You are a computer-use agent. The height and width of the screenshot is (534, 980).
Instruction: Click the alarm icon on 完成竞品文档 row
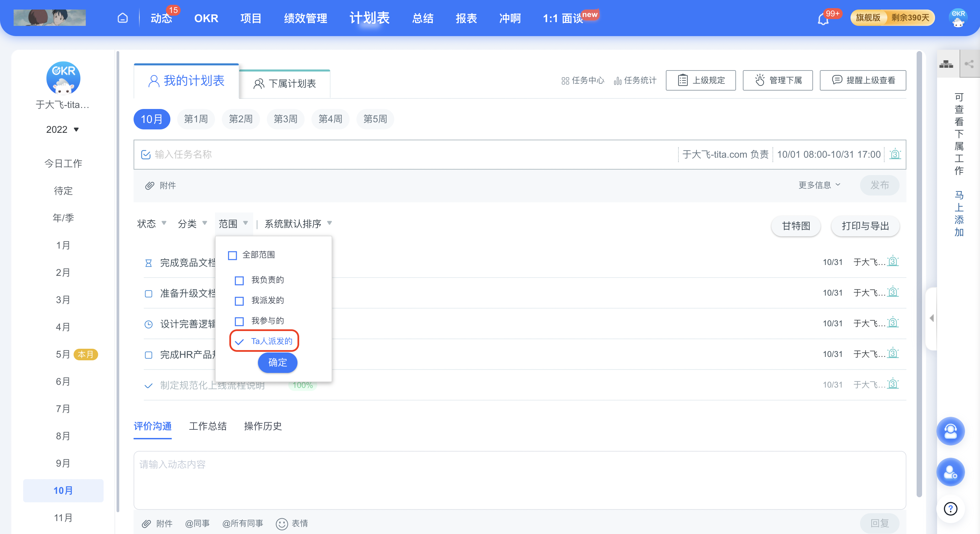coord(893,262)
